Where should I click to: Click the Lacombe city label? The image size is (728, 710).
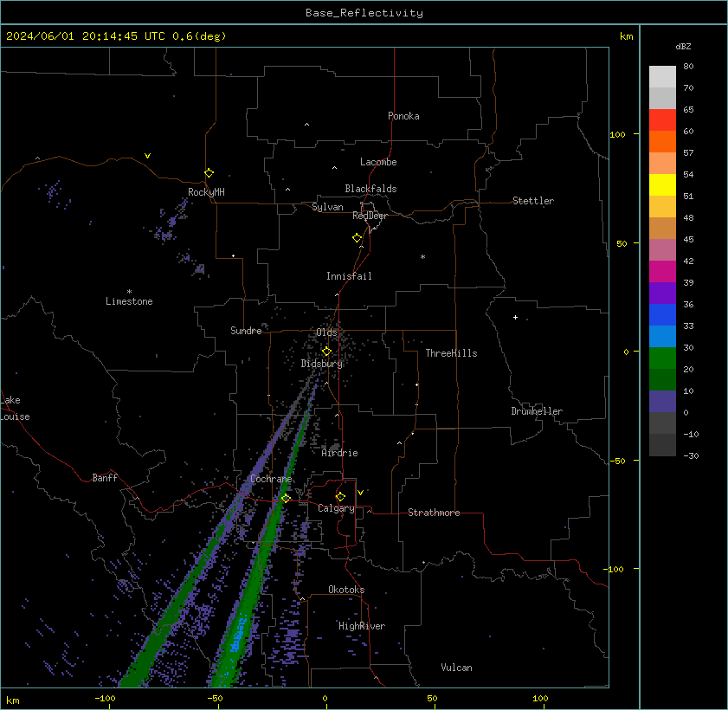(x=378, y=162)
